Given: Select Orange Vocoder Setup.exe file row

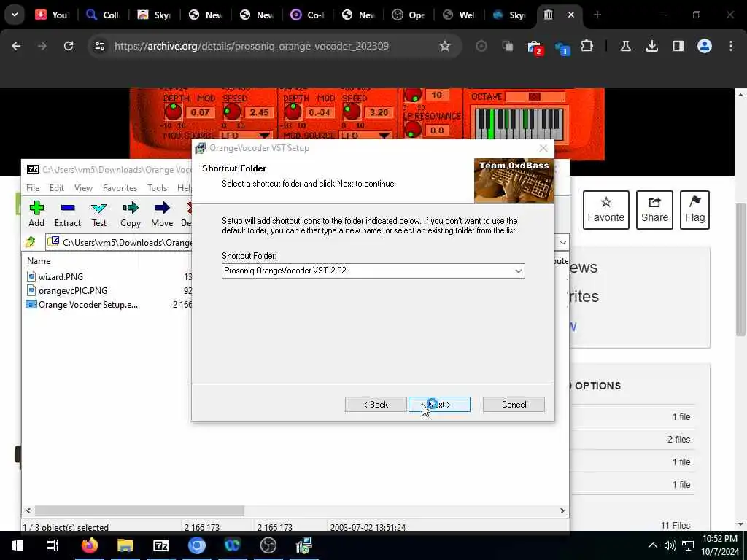Looking at the screenshot, I should point(88,304).
